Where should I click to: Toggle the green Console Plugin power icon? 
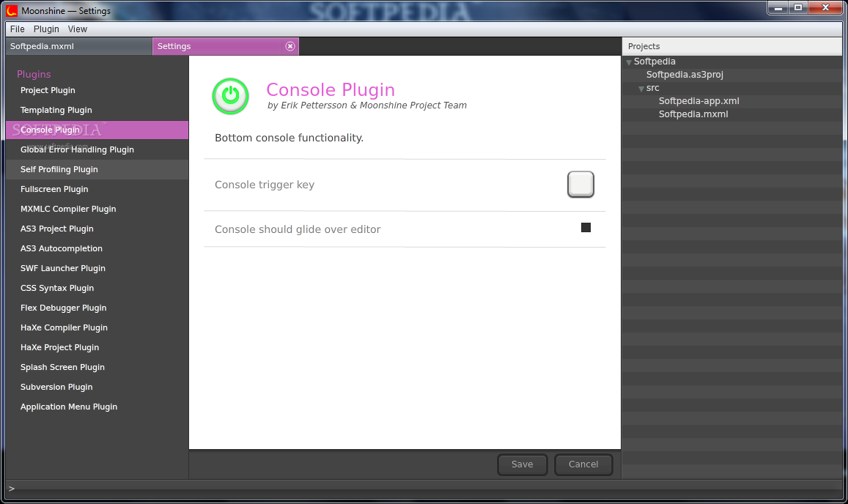pyautogui.click(x=230, y=96)
